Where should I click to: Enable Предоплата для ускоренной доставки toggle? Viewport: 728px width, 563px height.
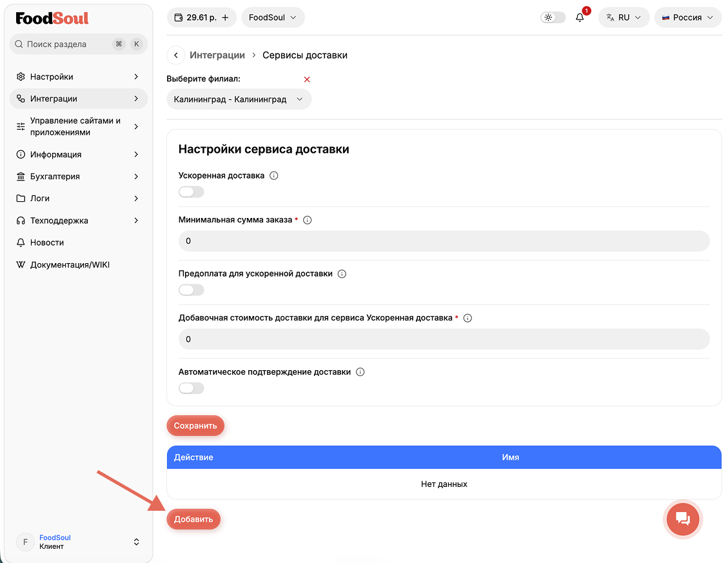tap(192, 290)
